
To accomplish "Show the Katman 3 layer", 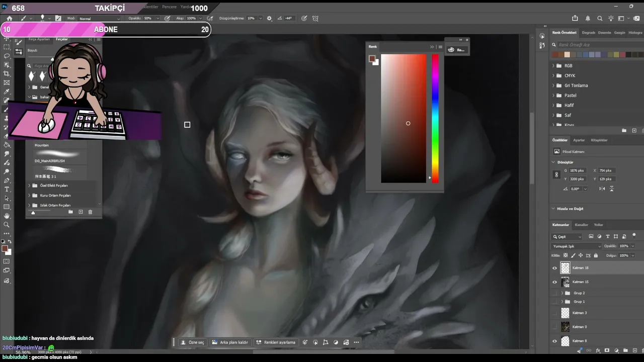I will point(555,313).
